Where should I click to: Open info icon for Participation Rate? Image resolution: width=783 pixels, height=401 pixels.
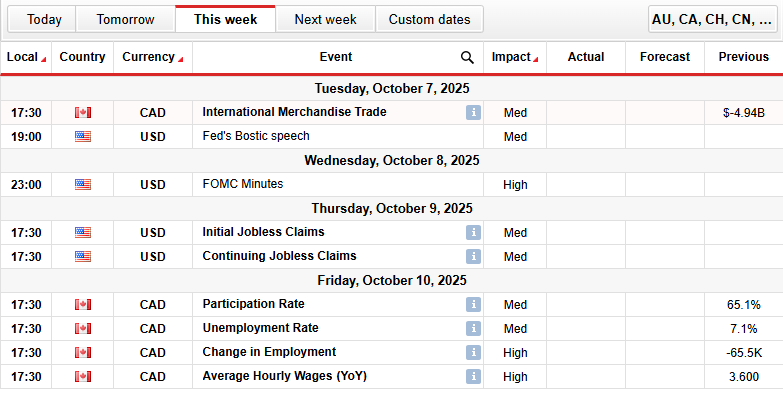coord(473,305)
